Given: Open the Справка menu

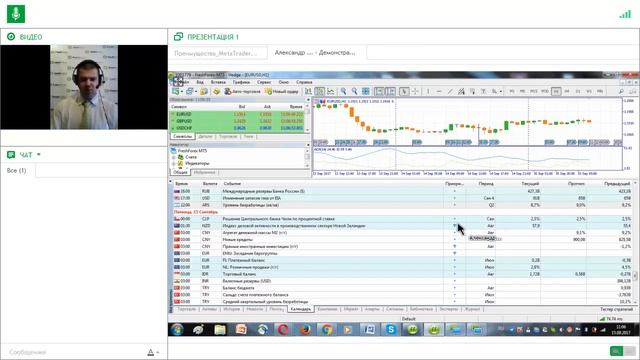Looking at the screenshot, I should 304,82.
